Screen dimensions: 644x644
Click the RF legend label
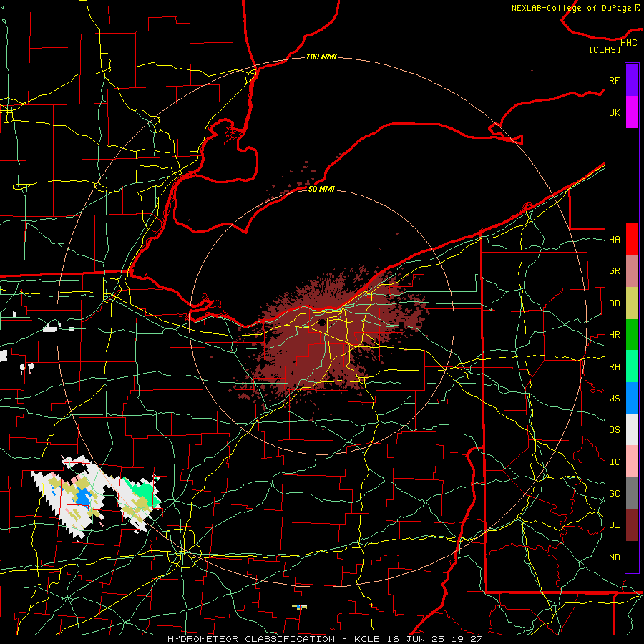(614, 80)
